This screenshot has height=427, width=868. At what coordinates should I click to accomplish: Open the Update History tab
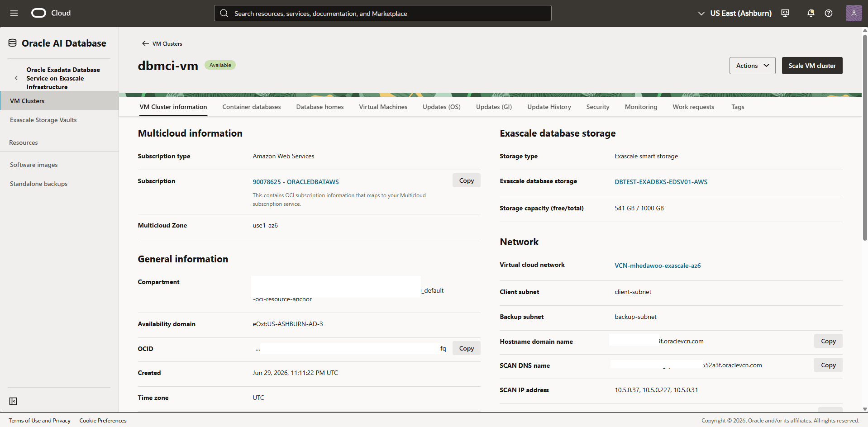pyautogui.click(x=549, y=107)
